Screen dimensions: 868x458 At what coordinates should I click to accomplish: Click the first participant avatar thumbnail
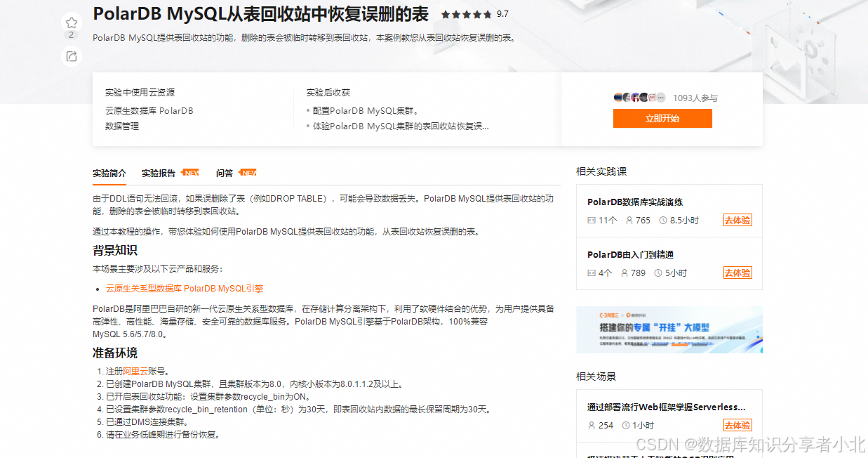pyautogui.click(x=617, y=98)
